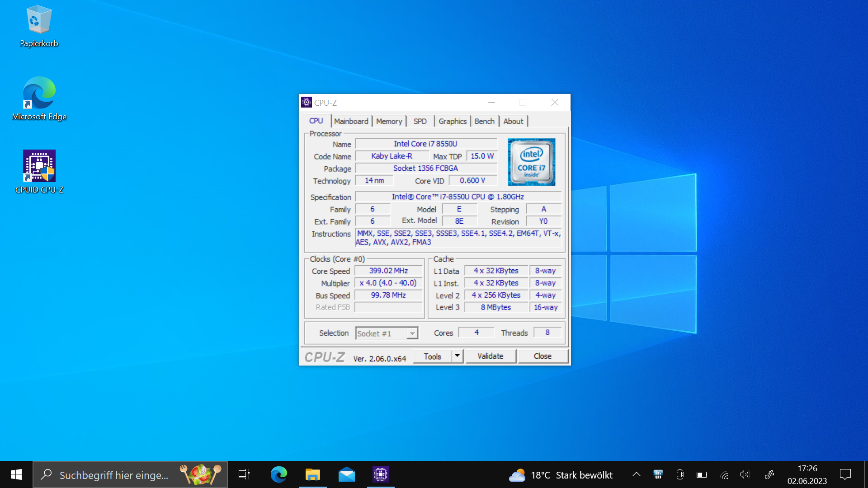
Task: Click the Intel Core i7 logo badge
Action: pyautogui.click(x=531, y=162)
